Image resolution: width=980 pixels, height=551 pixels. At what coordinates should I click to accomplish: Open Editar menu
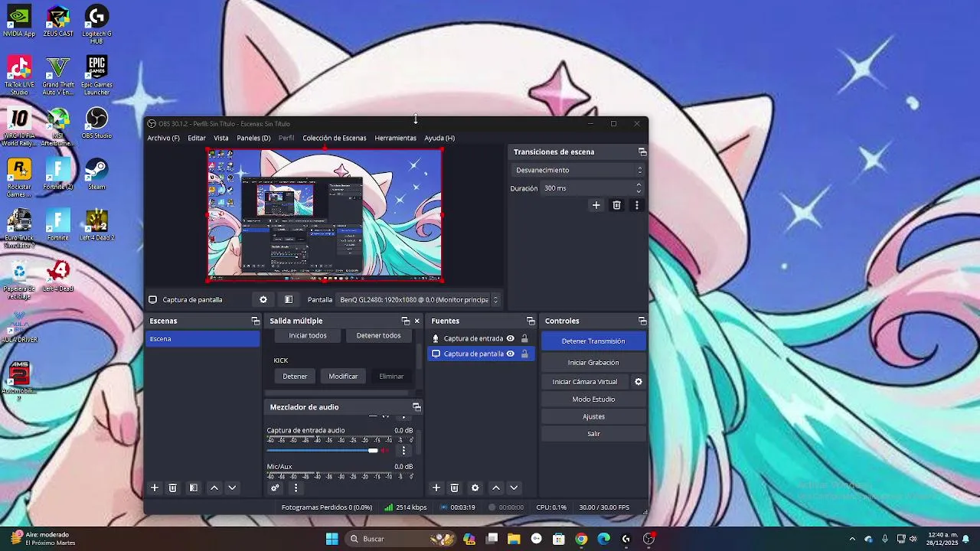pyautogui.click(x=197, y=139)
